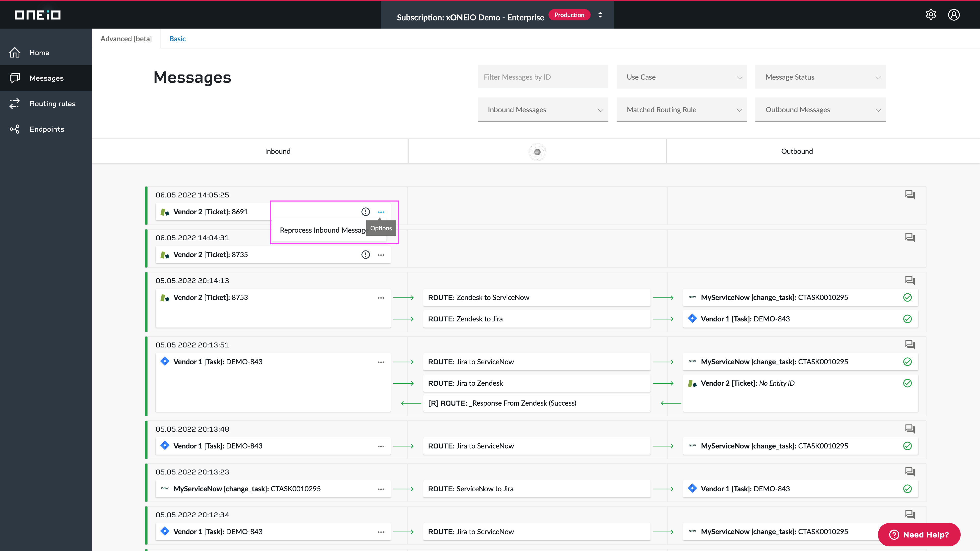Click the center hub icon between Inbound and Outbound

pyautogui.click(x=537, y=152)
